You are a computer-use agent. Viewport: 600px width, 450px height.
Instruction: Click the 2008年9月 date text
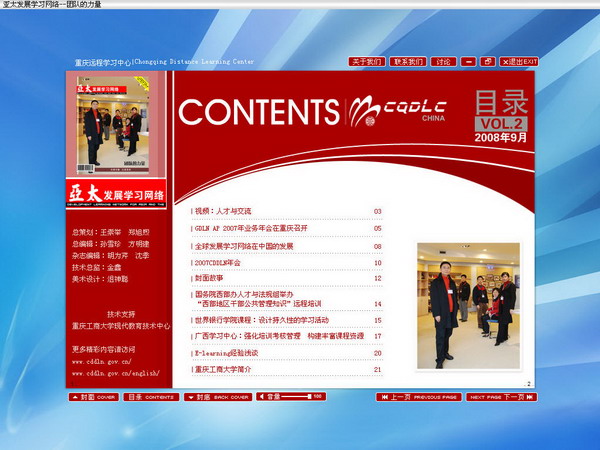pos(501,137)
